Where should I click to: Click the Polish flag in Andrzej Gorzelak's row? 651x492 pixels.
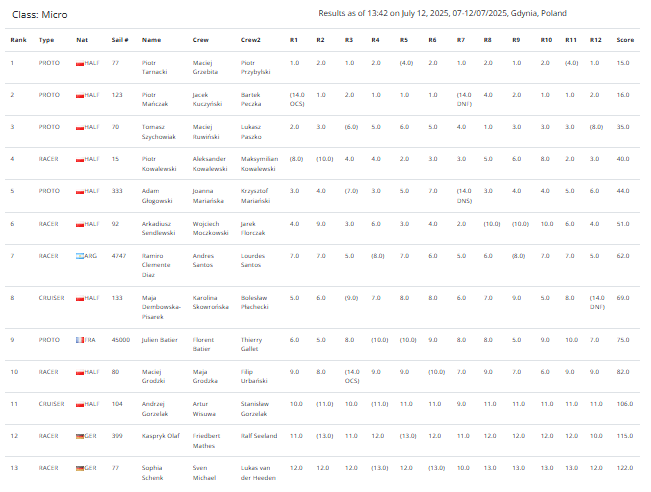[80, 404]
